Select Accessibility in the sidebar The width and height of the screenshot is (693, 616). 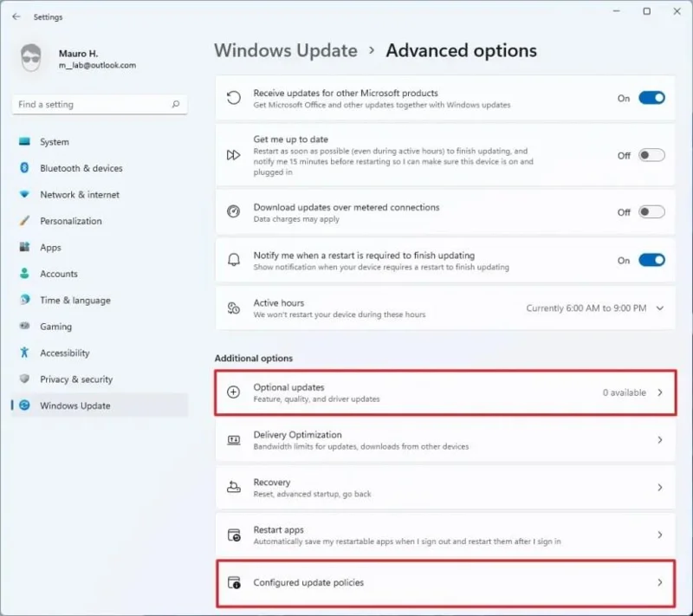coord(100,353)
